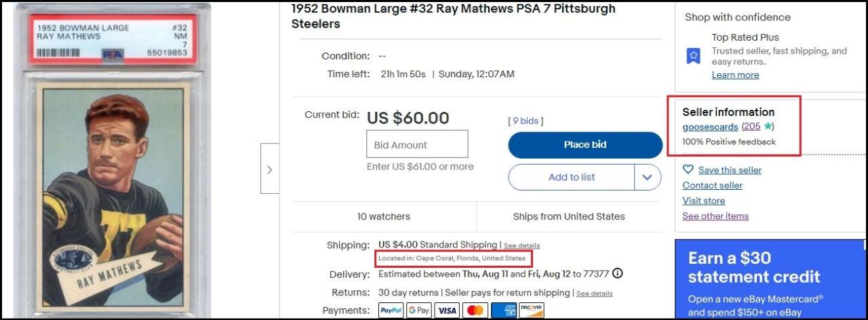Open the goosescards seller profile link

click(x=710, y=126)
